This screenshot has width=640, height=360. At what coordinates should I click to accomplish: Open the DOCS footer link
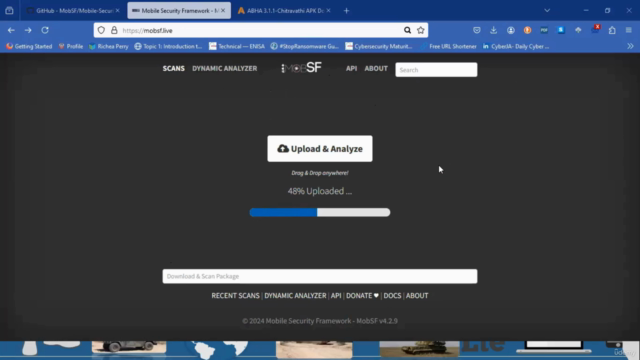tap(392, 296)
